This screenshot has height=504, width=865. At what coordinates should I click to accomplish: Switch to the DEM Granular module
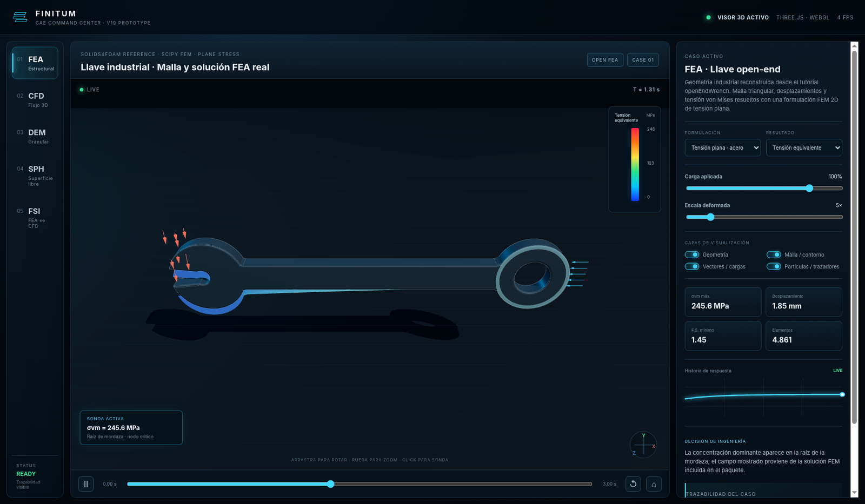pos(35,136)
